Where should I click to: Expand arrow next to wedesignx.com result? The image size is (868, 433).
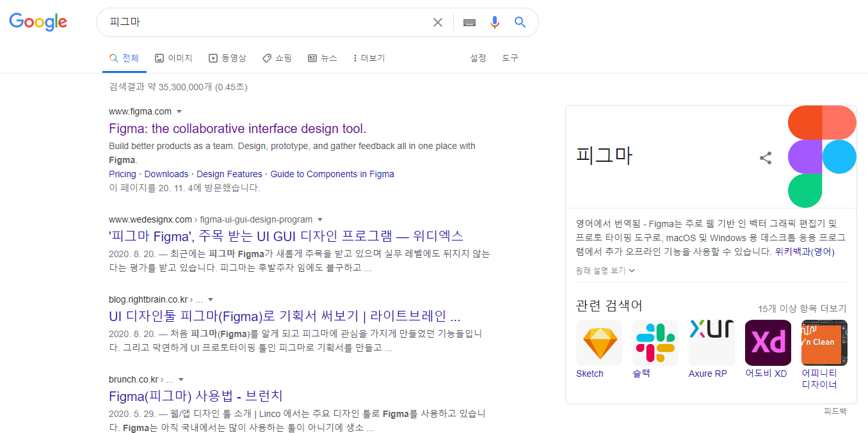(x=320, y=219)
